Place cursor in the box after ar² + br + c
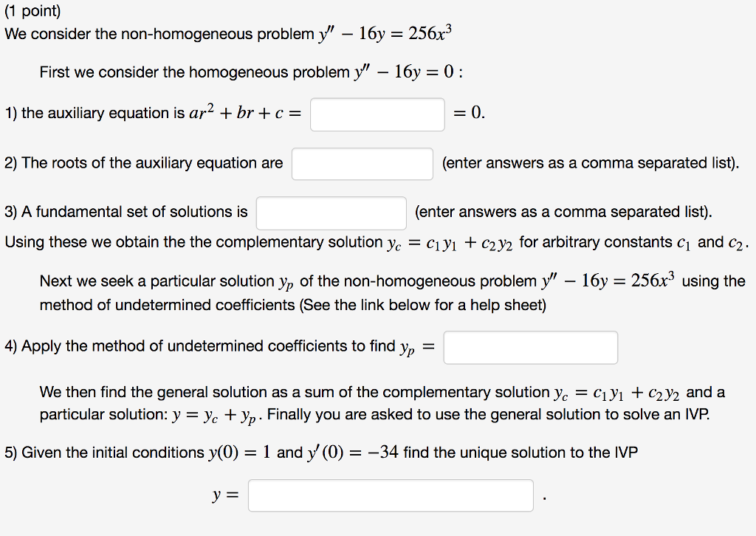The height and width of the screenshot is (536, 756). click(x=377, y=114)
